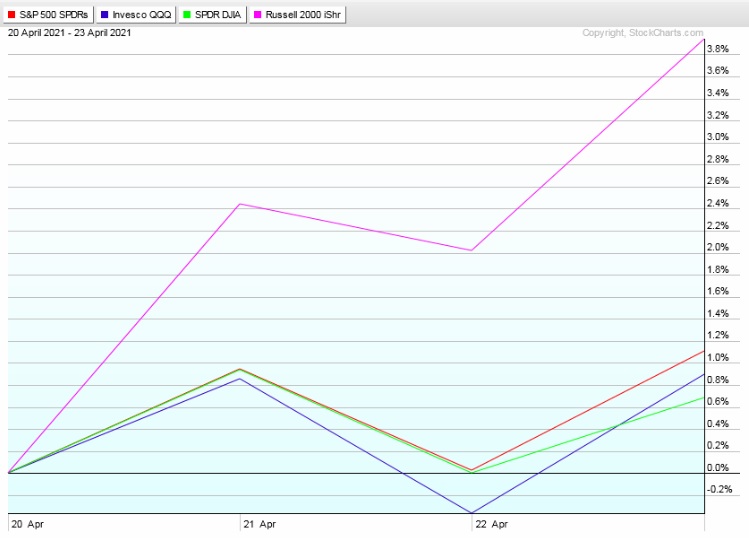Click the '20 Apr' x-axis label
This screenshot has width=749, height=538.
point(27,524)
